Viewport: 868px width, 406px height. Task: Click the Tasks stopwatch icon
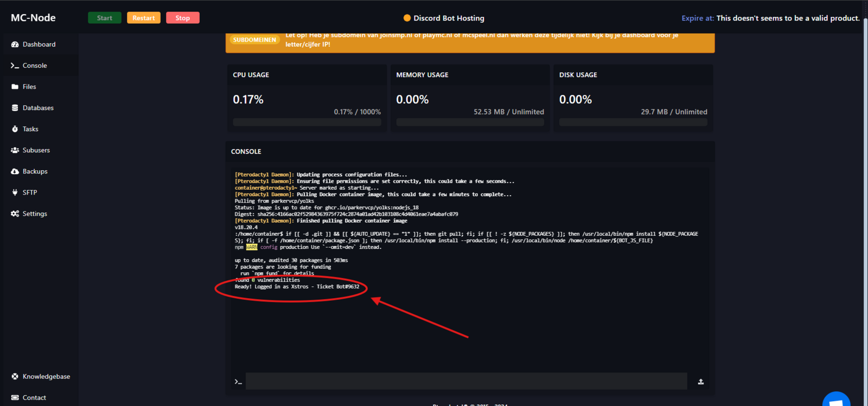(15, 129)
